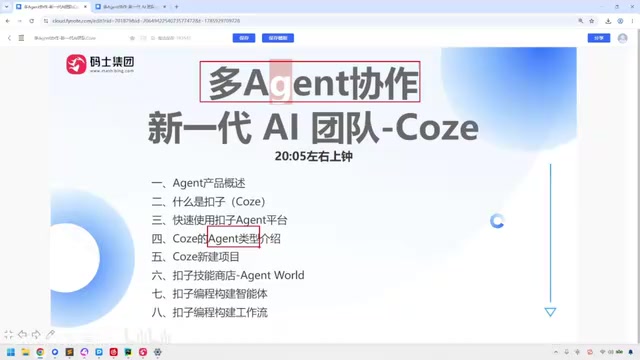
Task: Close the second browser tab
Action: point(164,7)
